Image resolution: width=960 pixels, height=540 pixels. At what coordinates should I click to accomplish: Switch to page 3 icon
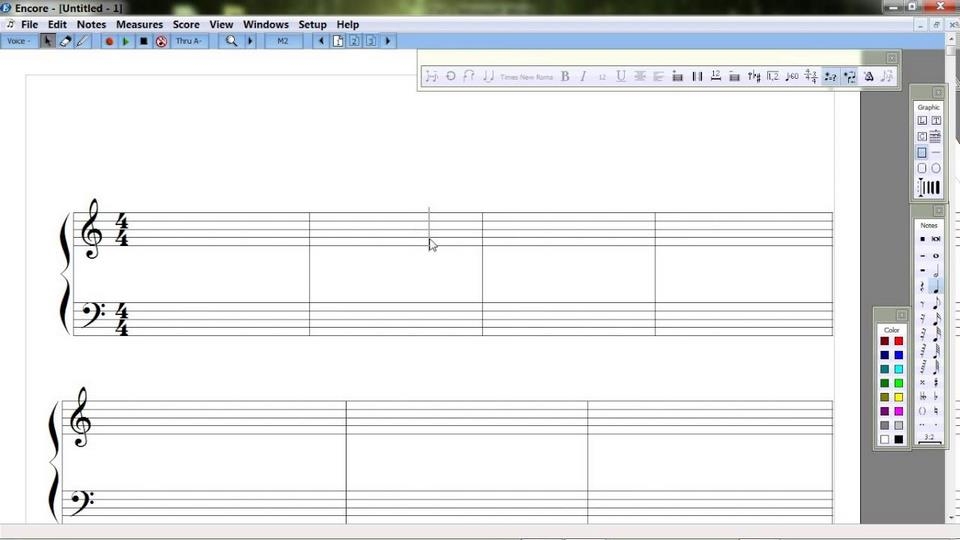[x=371, y=41]
